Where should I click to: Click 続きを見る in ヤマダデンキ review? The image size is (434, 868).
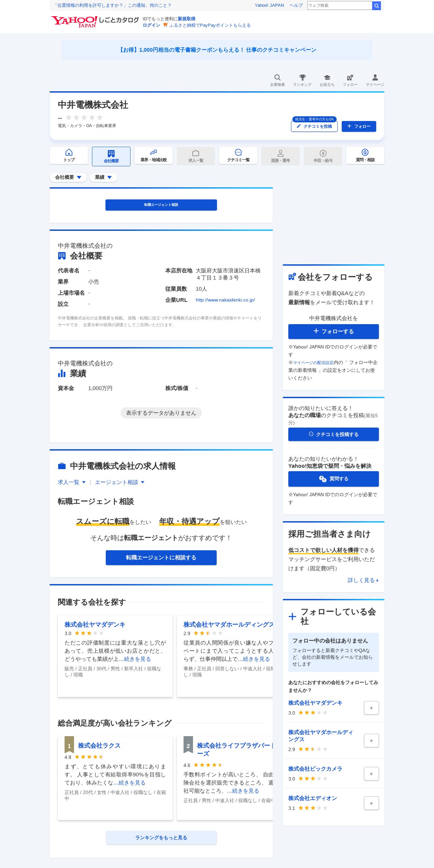pyautogui.click(x=137, y=659)
